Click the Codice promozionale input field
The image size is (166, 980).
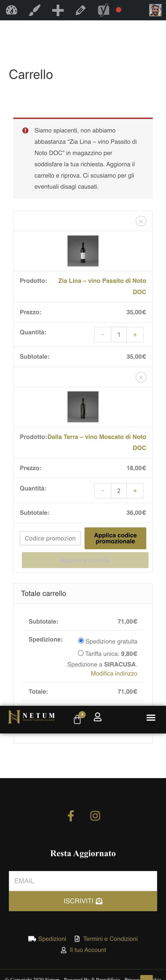pos(50,538)
